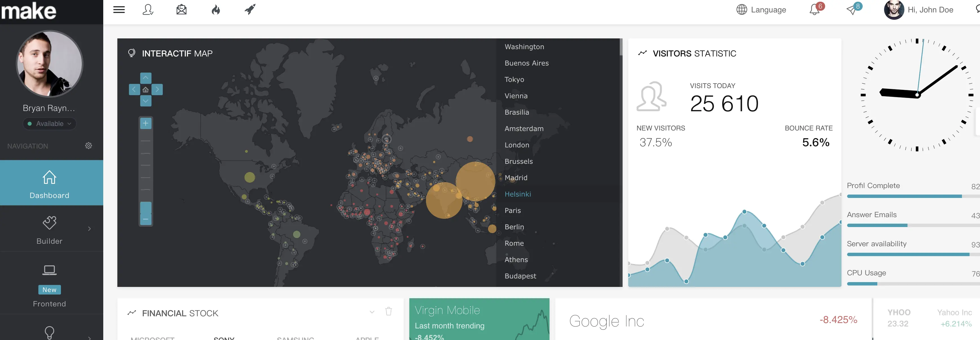Viewport: 980px width, 340px height.
Task: Open the navigation settings gear
Action: pyautogui.click(x=89, y=146)
